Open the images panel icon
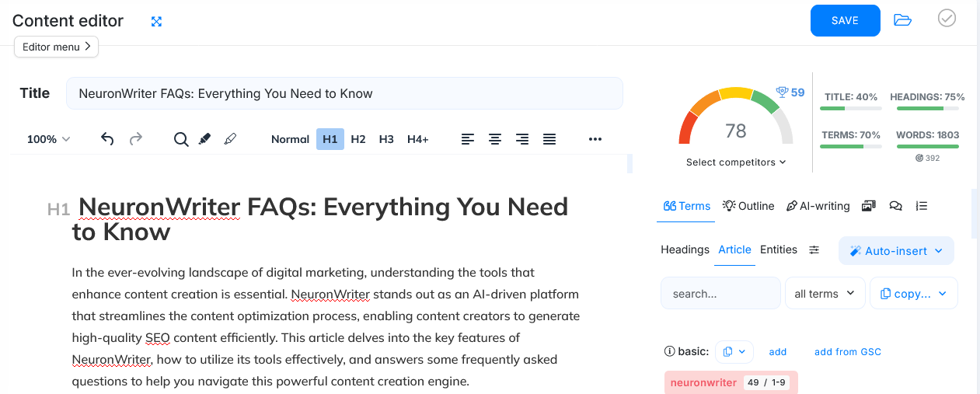Viewport: 980px width, 394px height. (868, 206)
